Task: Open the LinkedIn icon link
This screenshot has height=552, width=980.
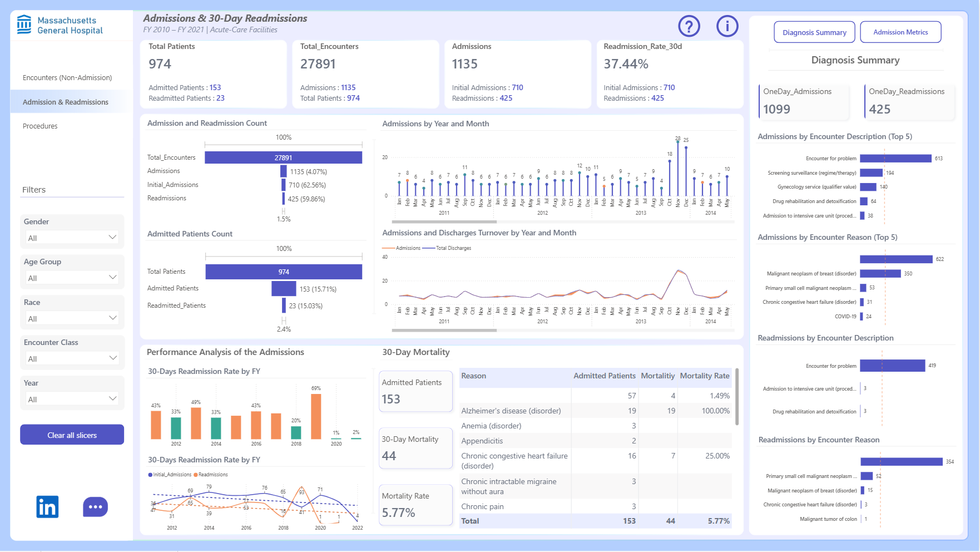Action: pyautogui.click(x=47, y=507)
